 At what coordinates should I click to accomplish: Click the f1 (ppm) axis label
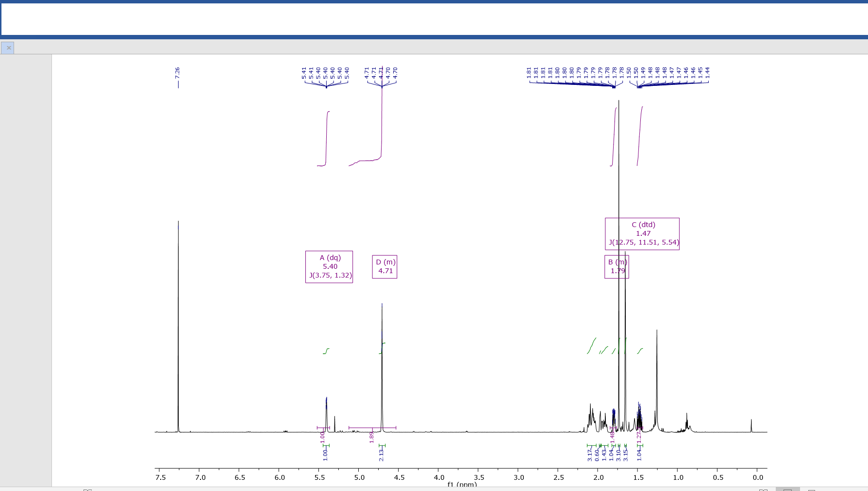tap(462, 484)
